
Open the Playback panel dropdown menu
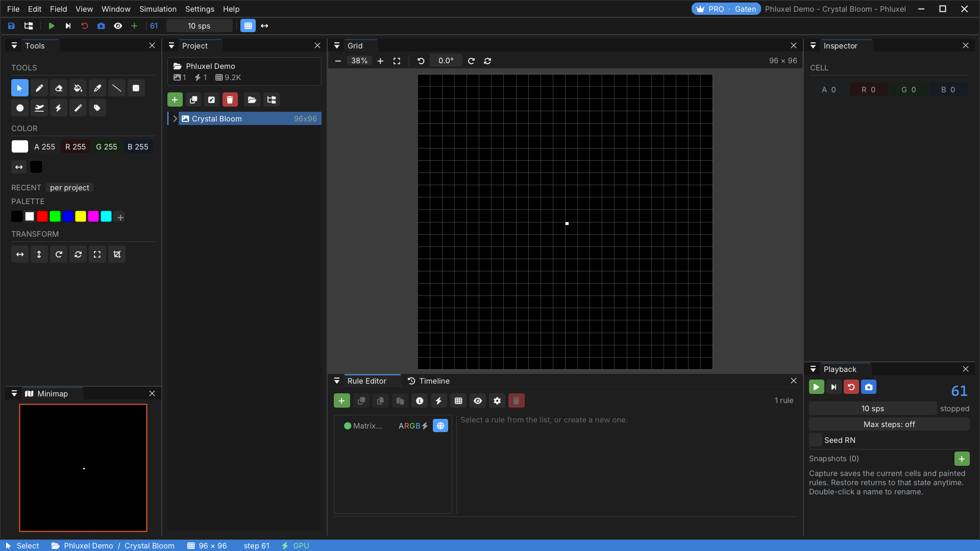813,369
